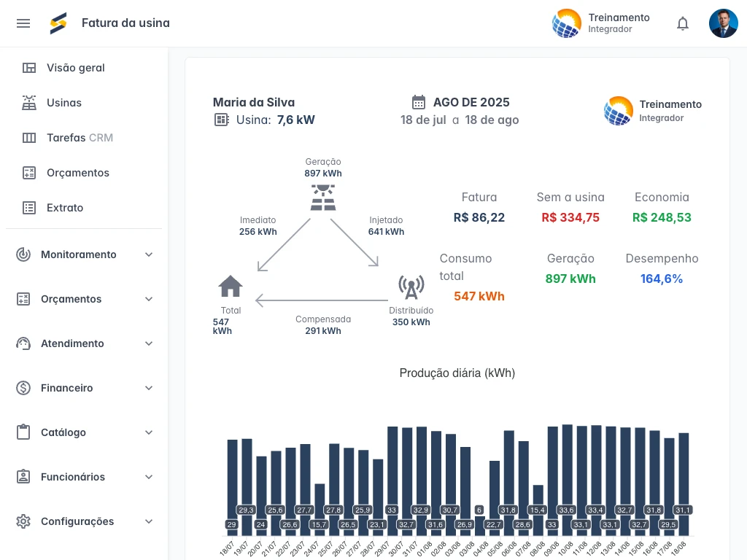The width and height of the screenshot is (747, 560).
Task: Open the hamburger navigation menu
Action: tap(23, 23)
